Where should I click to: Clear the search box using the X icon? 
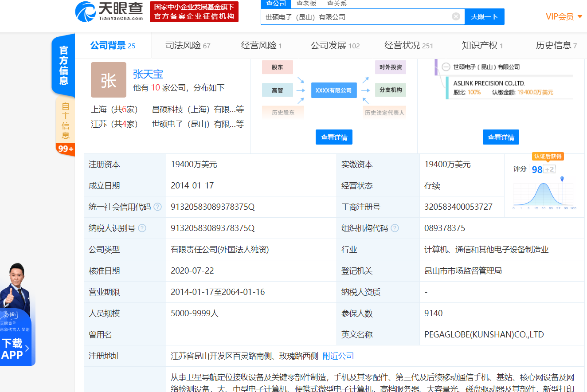tap(456, 16)
